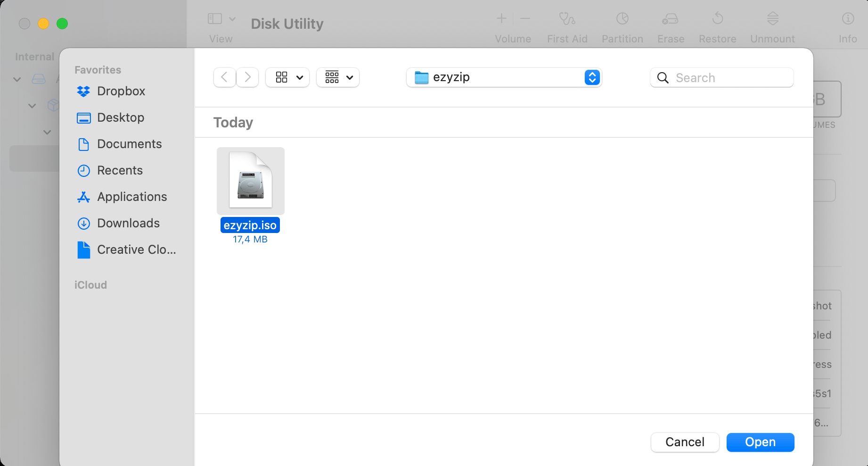Select the ezyzip.iso file thumbnail
This screenshot has height=466, width=868.
click(x=250, y=181)
